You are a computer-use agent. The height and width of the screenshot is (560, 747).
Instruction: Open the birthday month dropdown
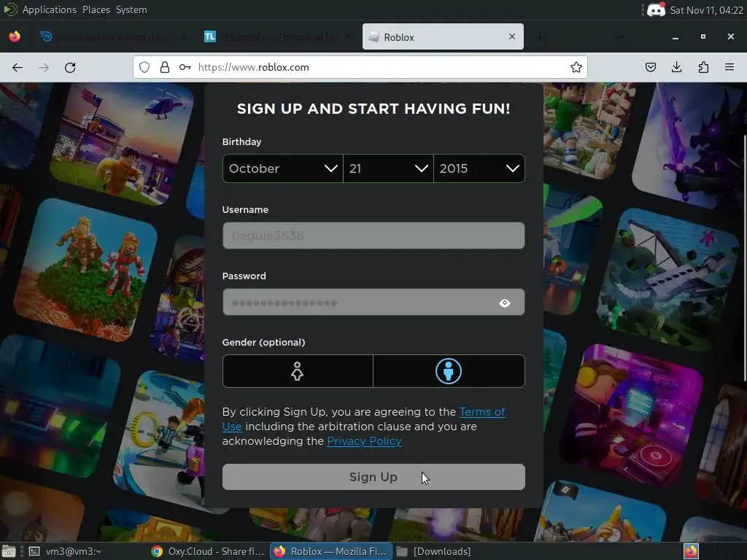pyautogui.click(x=282, y=168)
